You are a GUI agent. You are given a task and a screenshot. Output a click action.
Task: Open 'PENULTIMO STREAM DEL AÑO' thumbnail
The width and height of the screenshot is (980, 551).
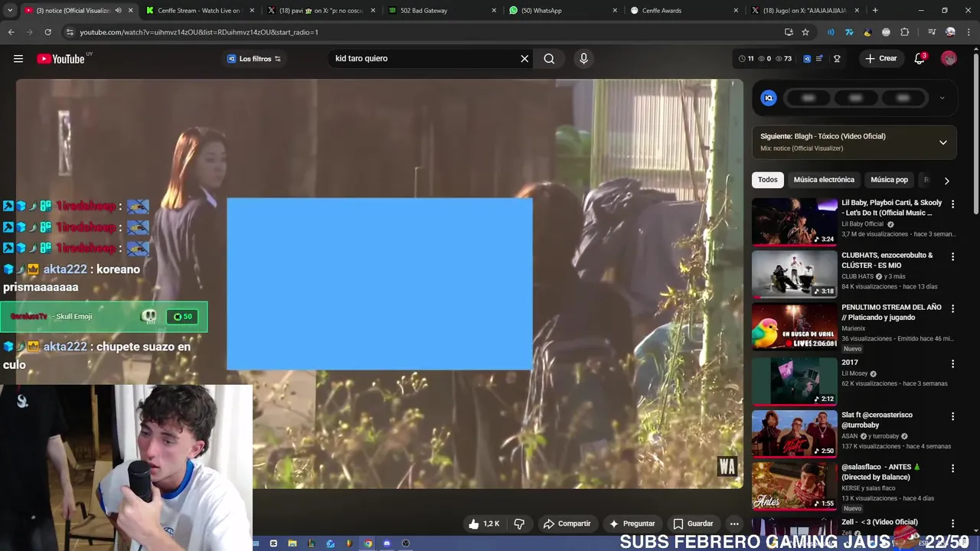[795, 327]
